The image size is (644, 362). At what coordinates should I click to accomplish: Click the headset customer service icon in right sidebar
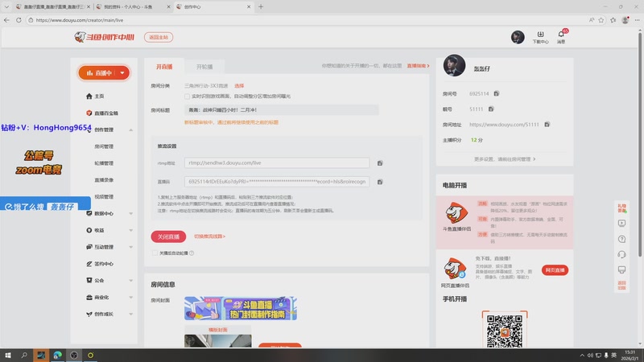(621, 254)
